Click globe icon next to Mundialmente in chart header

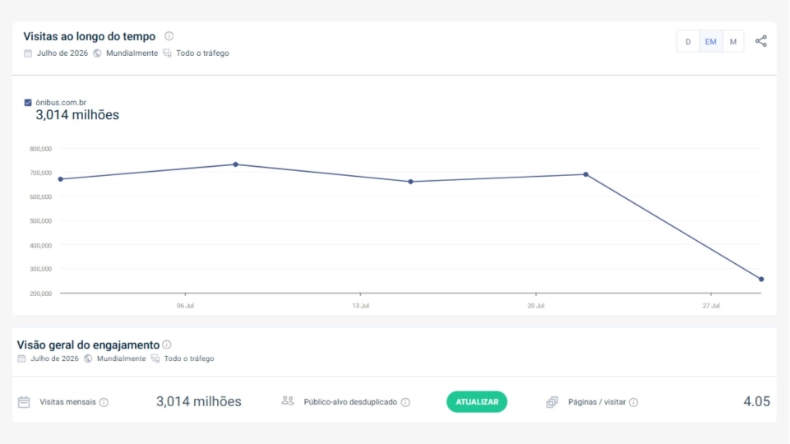click(x=97, y=53)
